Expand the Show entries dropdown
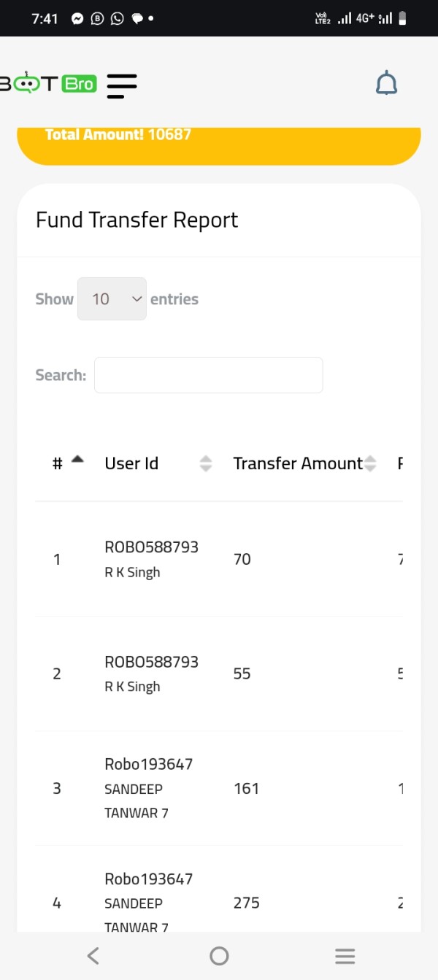The height and width of the screenshot is (980, 438). pyautogui.click(x=112, y=298)
